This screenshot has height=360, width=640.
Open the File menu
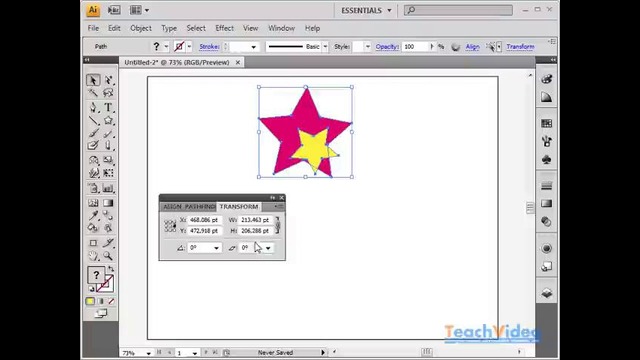(x=93, y=28)
